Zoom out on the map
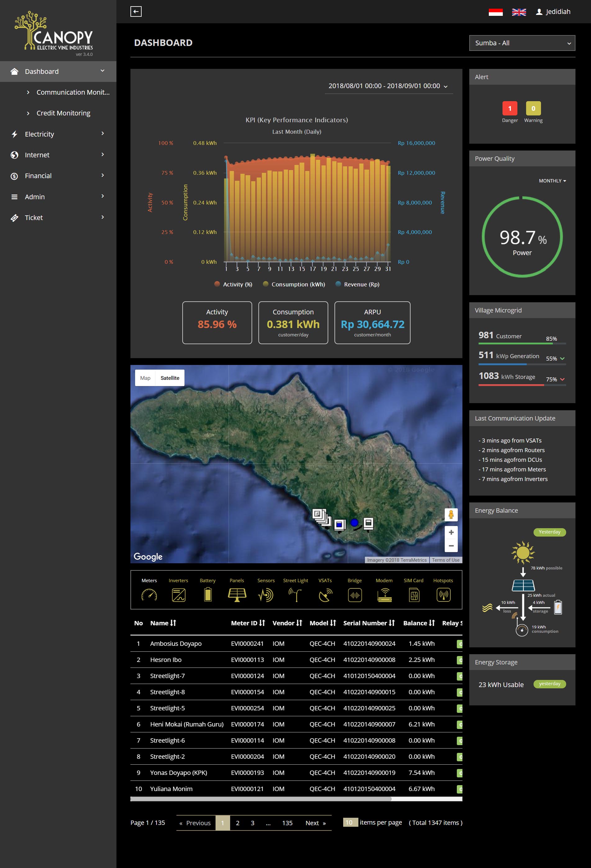591x868 pixels. click(x=451, y=545)
